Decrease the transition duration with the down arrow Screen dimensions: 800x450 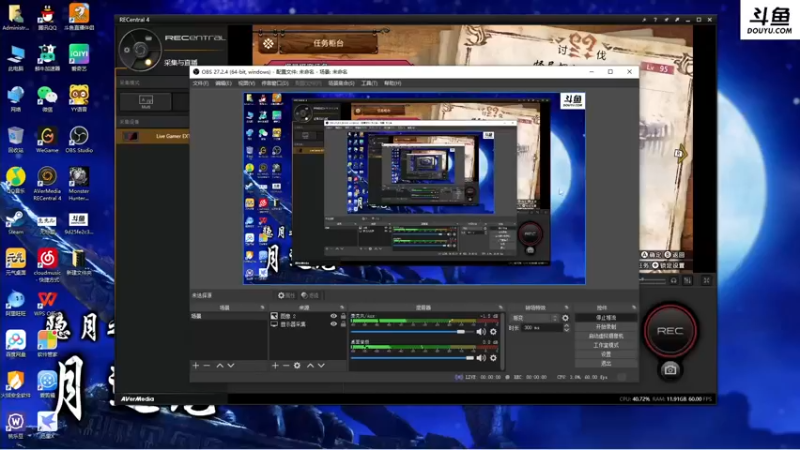pos(566,330)
